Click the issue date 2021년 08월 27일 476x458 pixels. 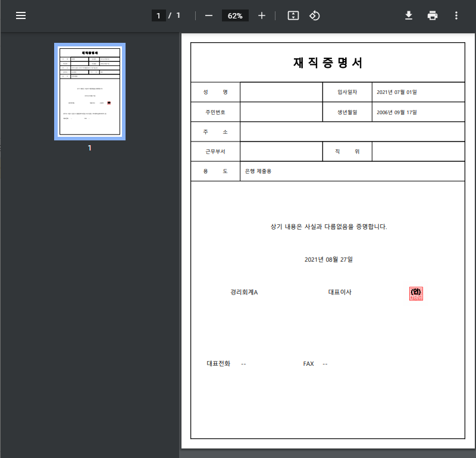pos(328,259)
